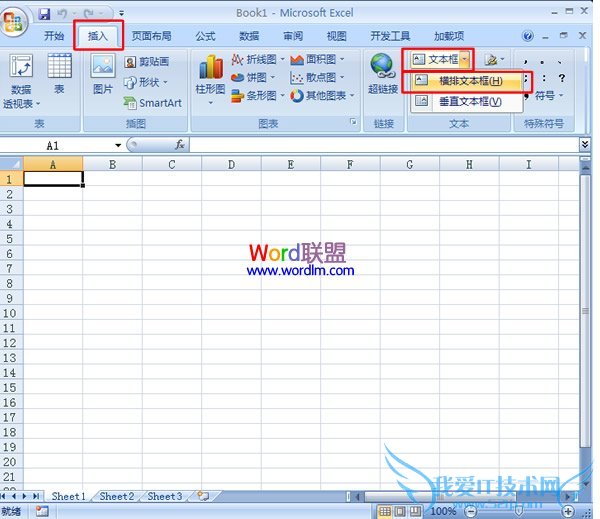
Task: Expand bar chart (条形图) dropdown
Action: [282, 95]
